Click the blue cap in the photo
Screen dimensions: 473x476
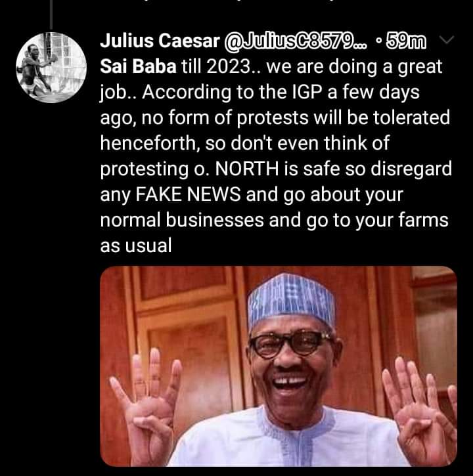(291, 301)
